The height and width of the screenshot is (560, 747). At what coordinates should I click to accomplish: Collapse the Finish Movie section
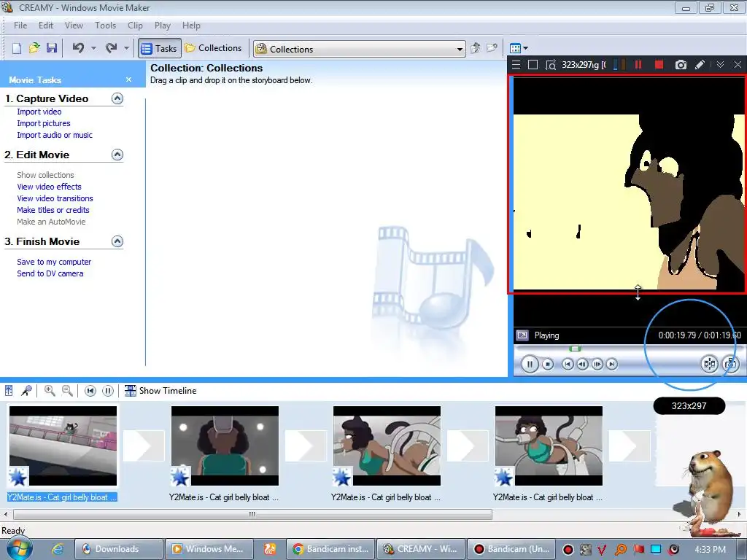click(x=117, y=241)
